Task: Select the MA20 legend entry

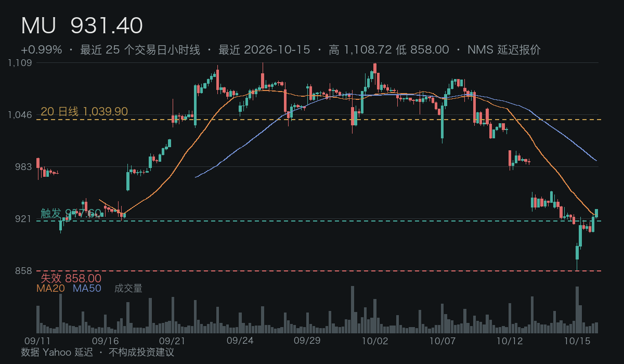Action: tap(50, 288)
